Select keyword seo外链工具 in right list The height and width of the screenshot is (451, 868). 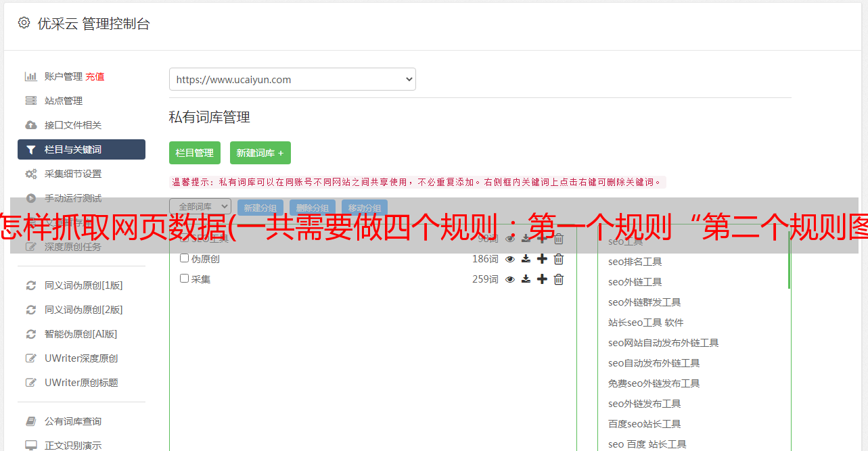pos(635,282)
